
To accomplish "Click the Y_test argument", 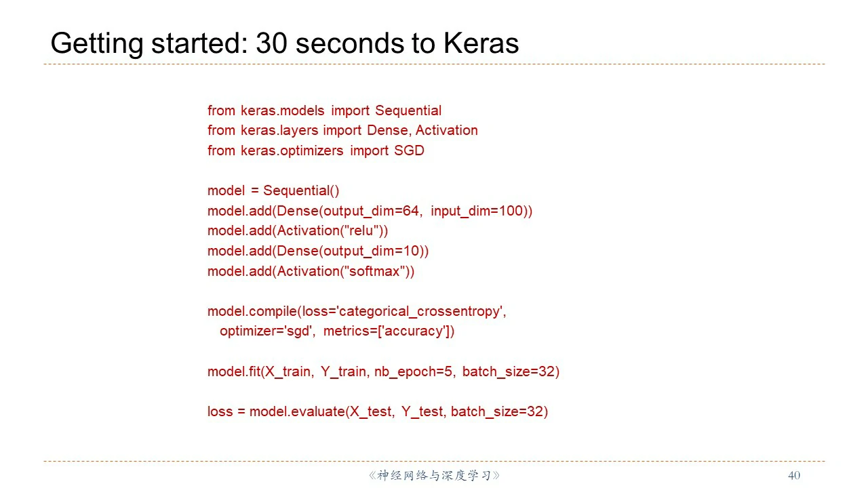I will coord(422,411).
